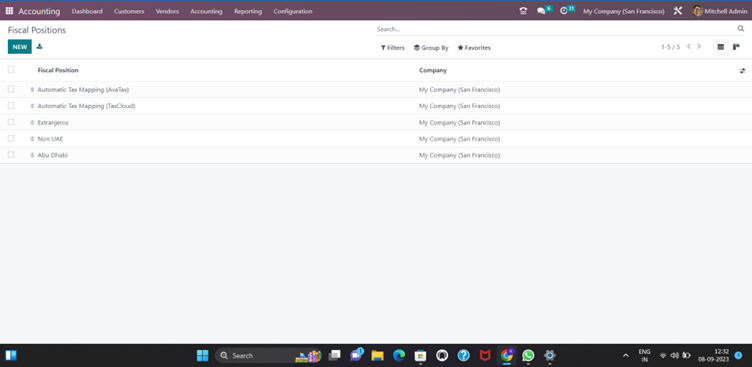Image resolution: width=752 pixels, height=367 pixels.
Task: Open the apps grid menu icon
Action: pyautogui.click(x=10, y=11)
